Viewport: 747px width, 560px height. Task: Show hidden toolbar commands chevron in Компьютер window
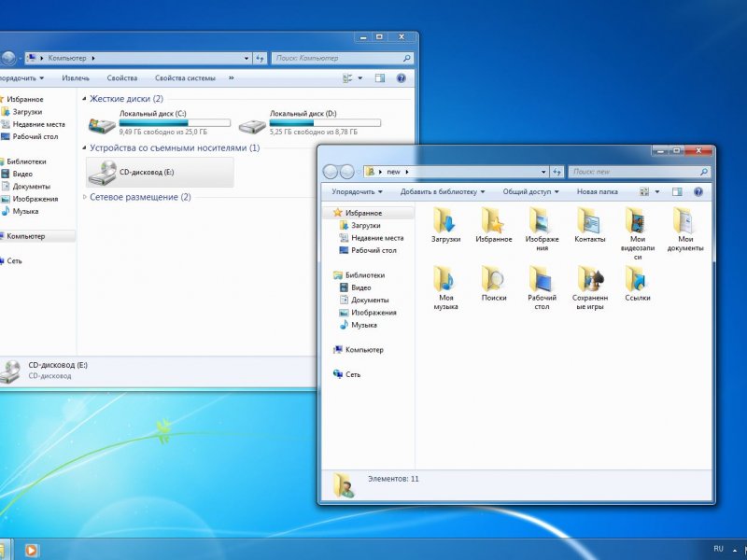[231, 78]
